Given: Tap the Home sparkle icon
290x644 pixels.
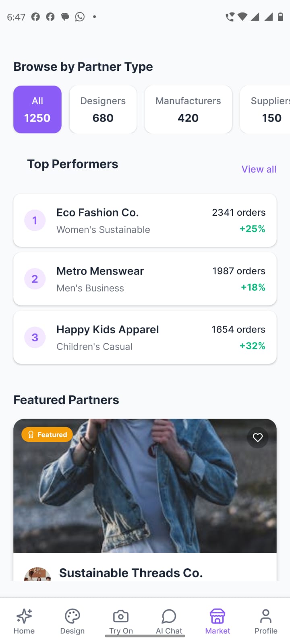Looking at the screenshot, I should pyautogui.click(x=24, y=616).
